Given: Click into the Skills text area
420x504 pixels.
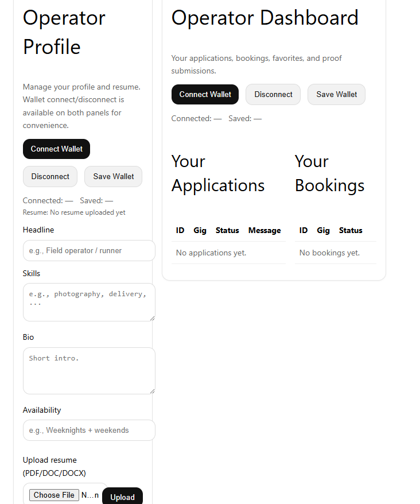Looking at the screenshot, I should [x=89, y=302].
